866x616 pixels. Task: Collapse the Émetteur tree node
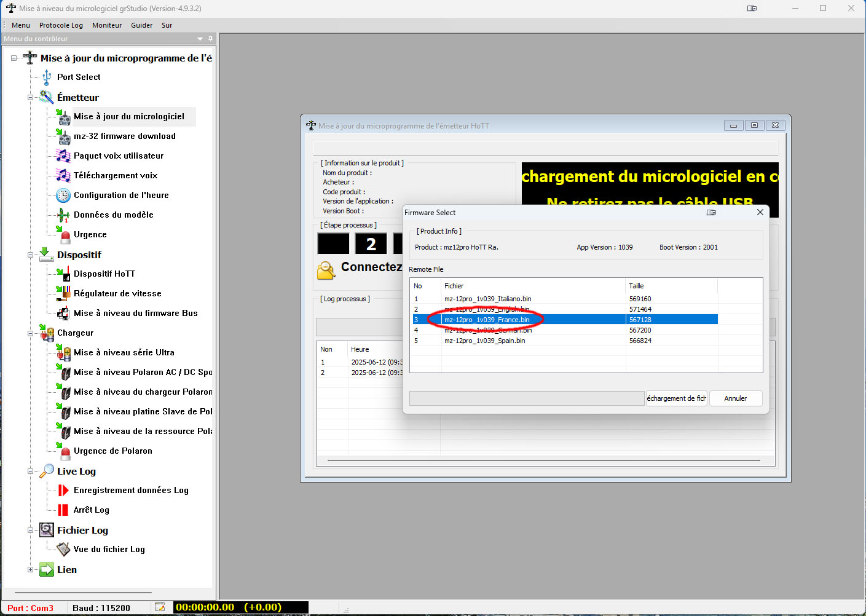click(x=30, y=98)
